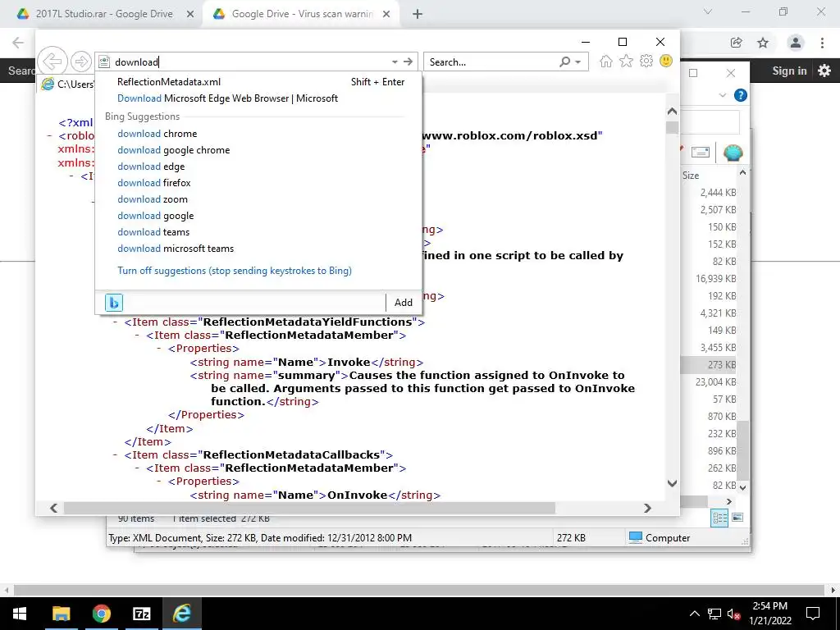The height and width of the screenshot is (630, 840).
Task: Choose the 'download firefox' suggestion
Action: pyautogui.click(x=258, y=183)
